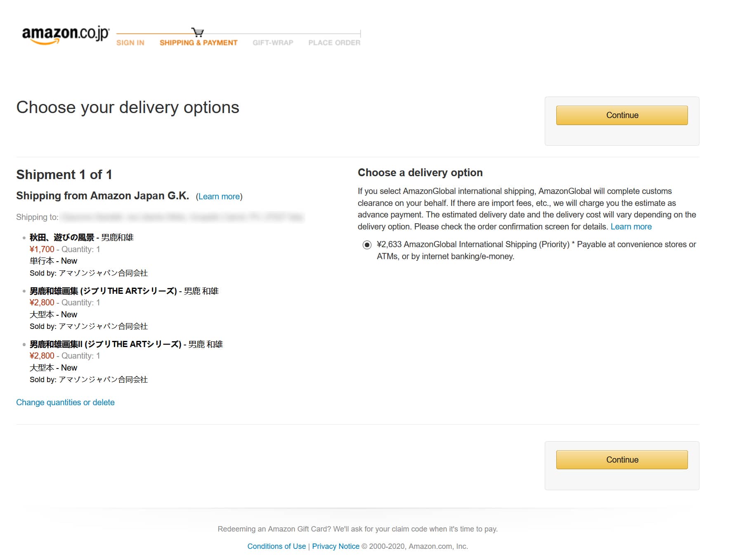Click the amazon.co.jp logo
749x560 pixels.
click(65, 33)
